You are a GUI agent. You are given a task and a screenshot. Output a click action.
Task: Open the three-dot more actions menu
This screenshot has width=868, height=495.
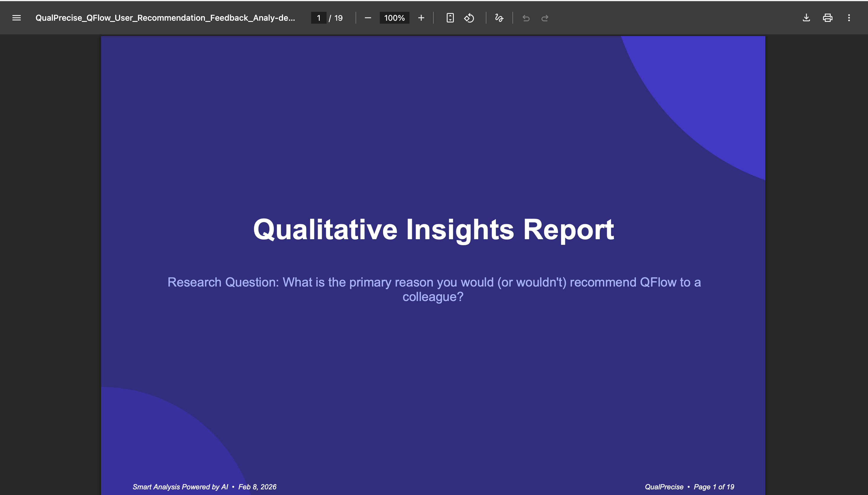tap(849, 18)
